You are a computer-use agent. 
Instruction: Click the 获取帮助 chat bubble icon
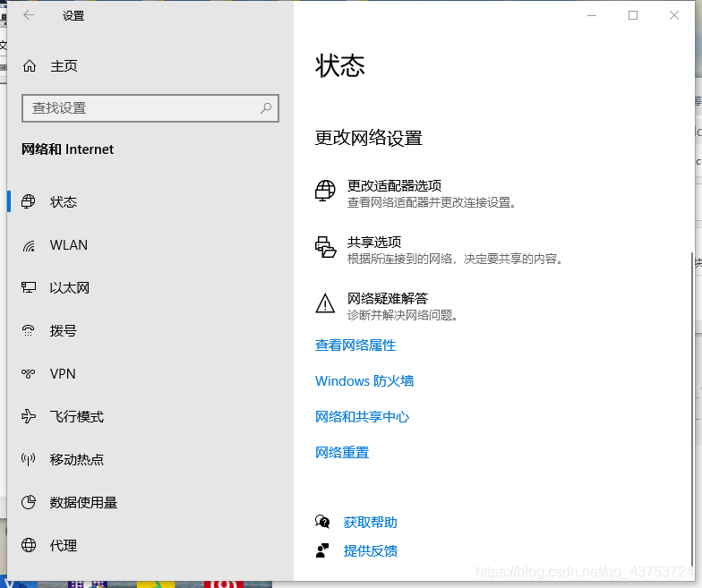click(x=322, y=522)
